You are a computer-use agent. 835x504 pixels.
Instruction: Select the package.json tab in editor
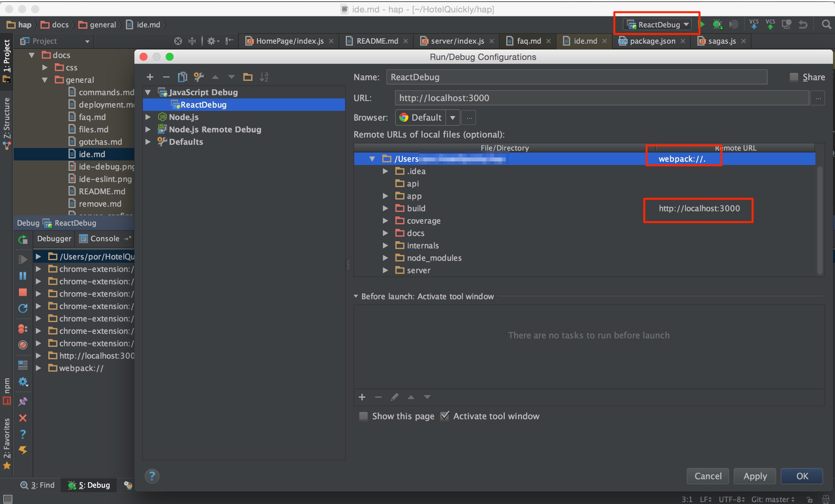(x=650, y=40)
